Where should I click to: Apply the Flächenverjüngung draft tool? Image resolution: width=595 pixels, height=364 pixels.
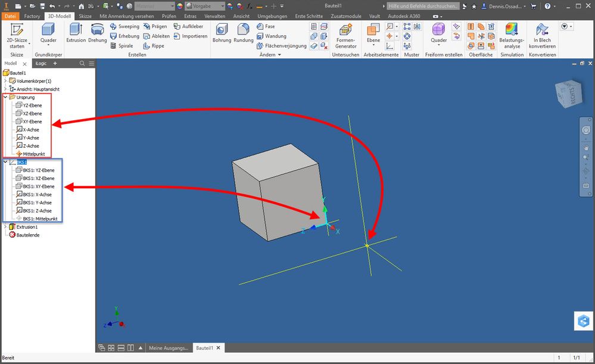pyautogui.click(x=282, y=46)
